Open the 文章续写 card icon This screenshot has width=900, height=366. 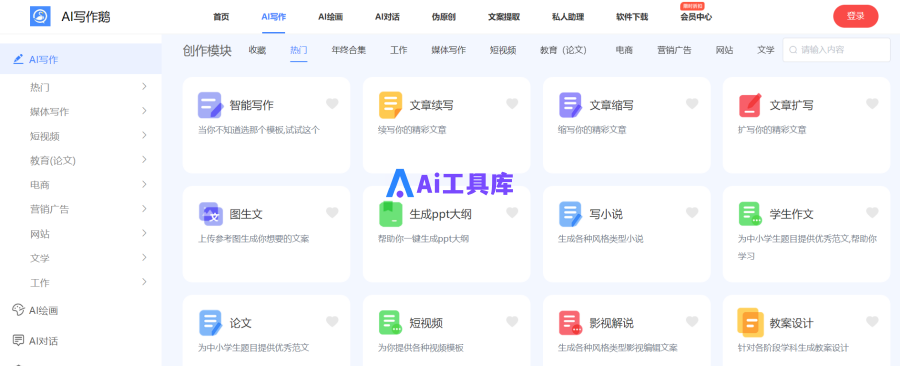[390, 106]
